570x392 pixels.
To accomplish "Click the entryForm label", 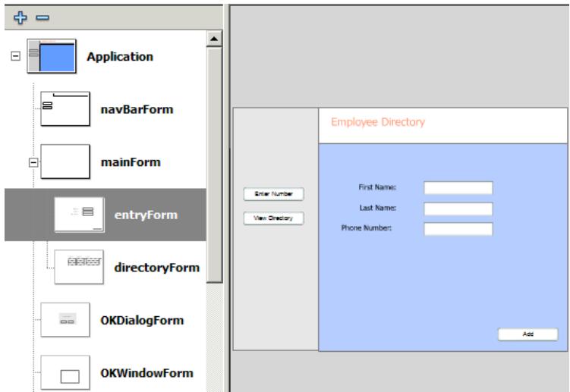I will point(146,215).
